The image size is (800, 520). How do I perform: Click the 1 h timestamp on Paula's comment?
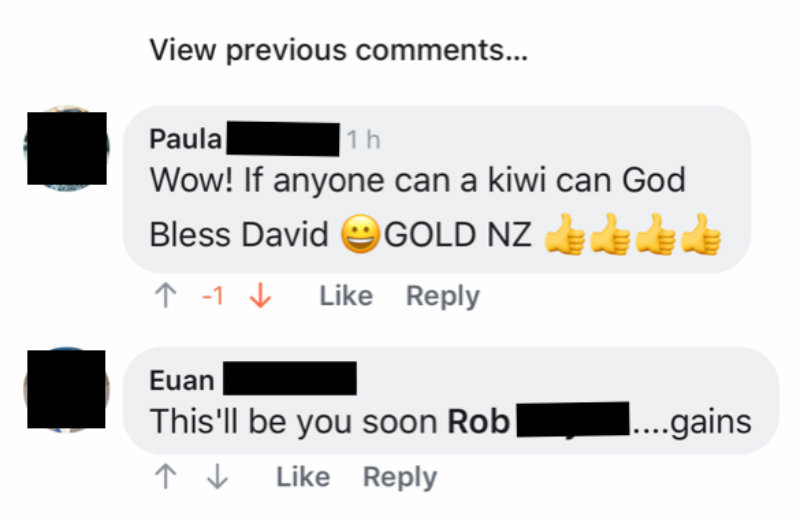(x=363, y=139)
